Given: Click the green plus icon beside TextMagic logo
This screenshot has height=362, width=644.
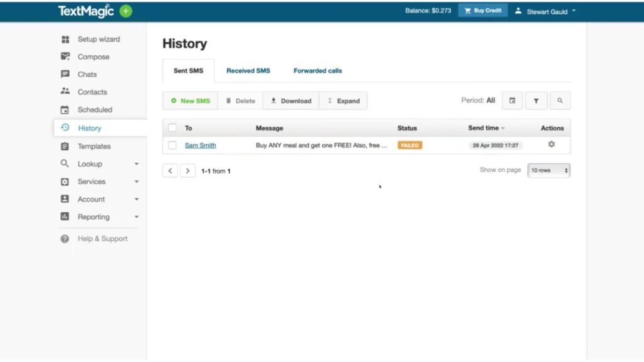Looking at the screenshot, I should (x=126, y=11).
